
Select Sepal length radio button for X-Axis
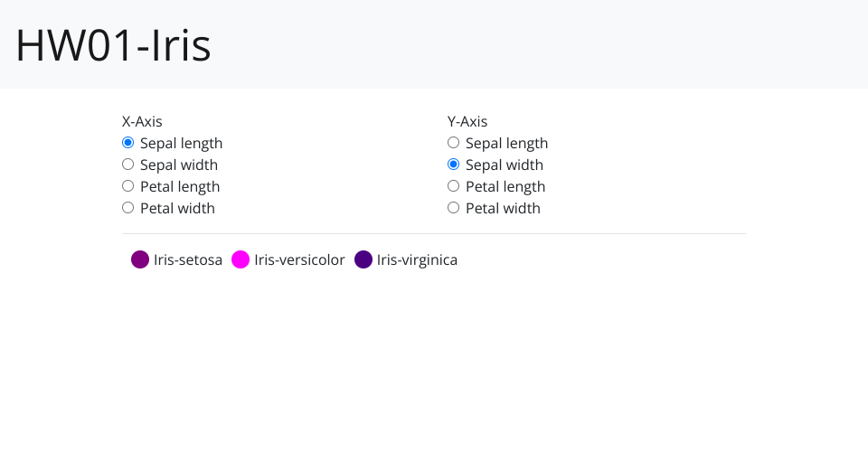[x=127, y=143]
